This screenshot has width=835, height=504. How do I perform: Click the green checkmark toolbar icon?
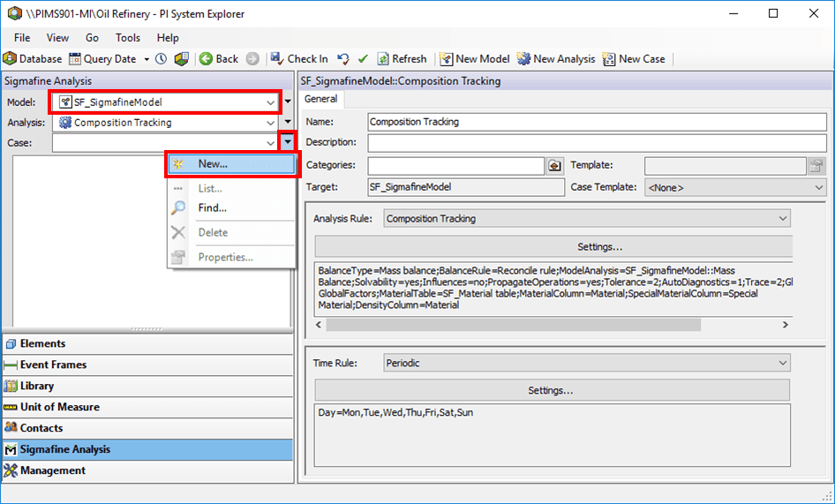363,58
